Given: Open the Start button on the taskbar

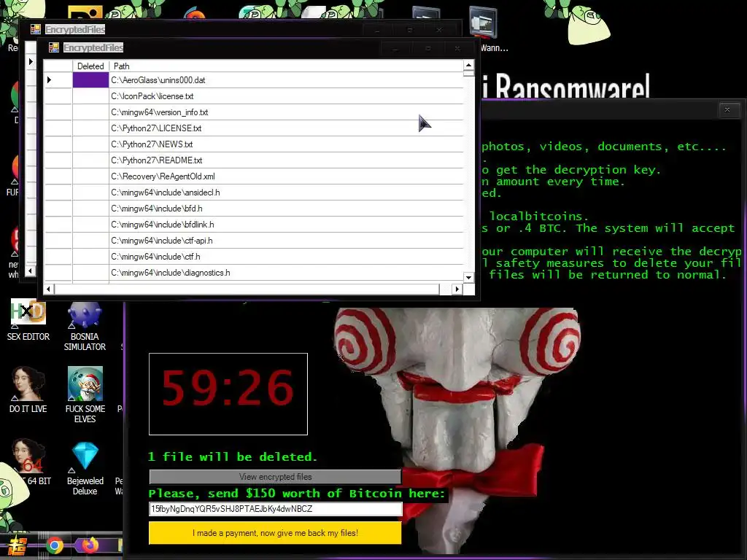Looking at the screenshot, I should (x=16, y=545).
